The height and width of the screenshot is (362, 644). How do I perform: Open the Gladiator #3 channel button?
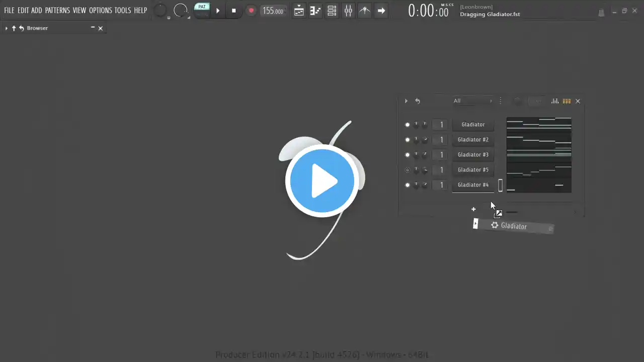tap(473, 155)
